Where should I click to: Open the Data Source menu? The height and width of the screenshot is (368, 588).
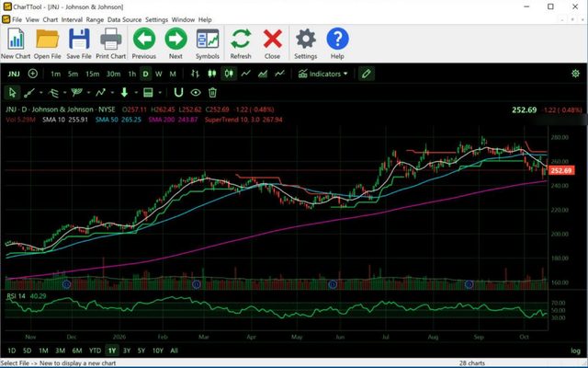click(125, 19)
